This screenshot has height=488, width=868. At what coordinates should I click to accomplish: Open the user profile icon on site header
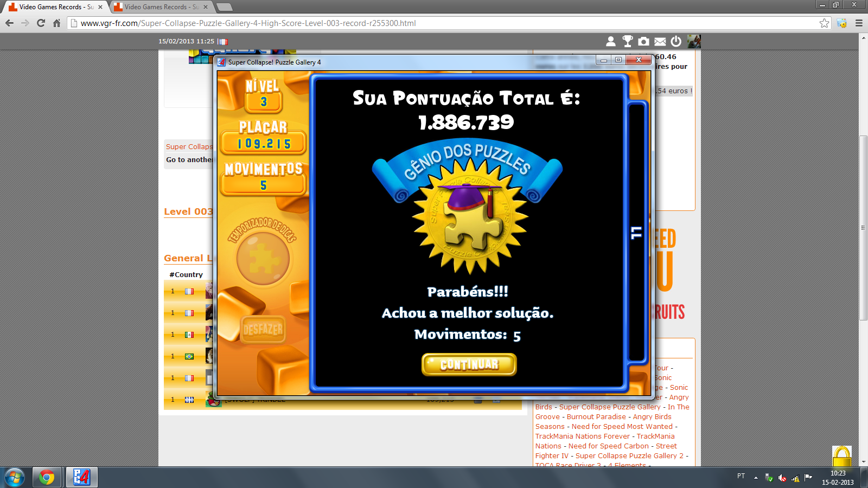(x=611, y=41)
